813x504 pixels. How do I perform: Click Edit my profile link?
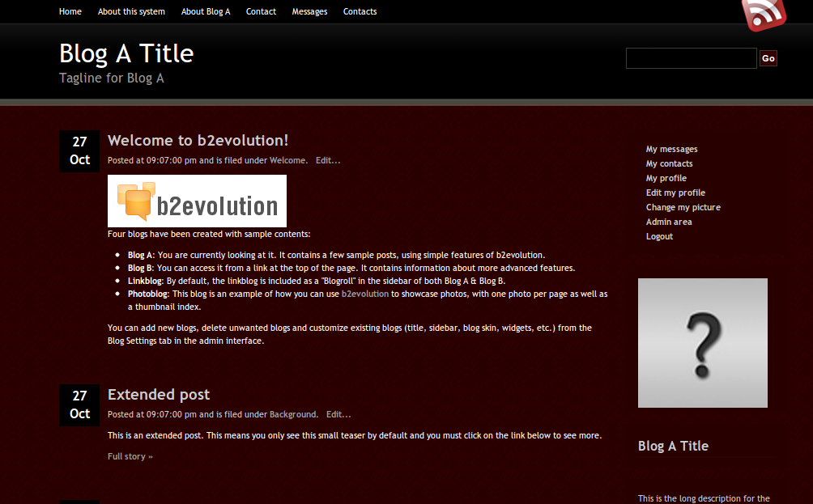pos(675,193)
